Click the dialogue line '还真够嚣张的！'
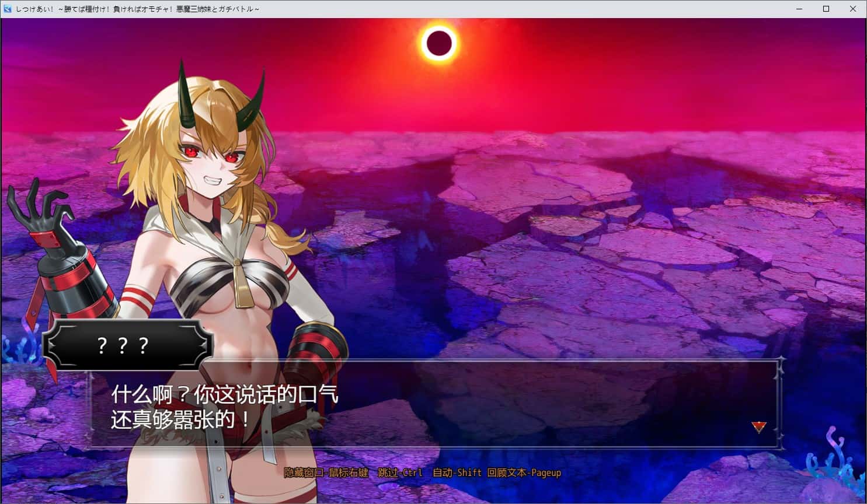Viewport: 867px width, 504px height. click(x=182, y=419)
